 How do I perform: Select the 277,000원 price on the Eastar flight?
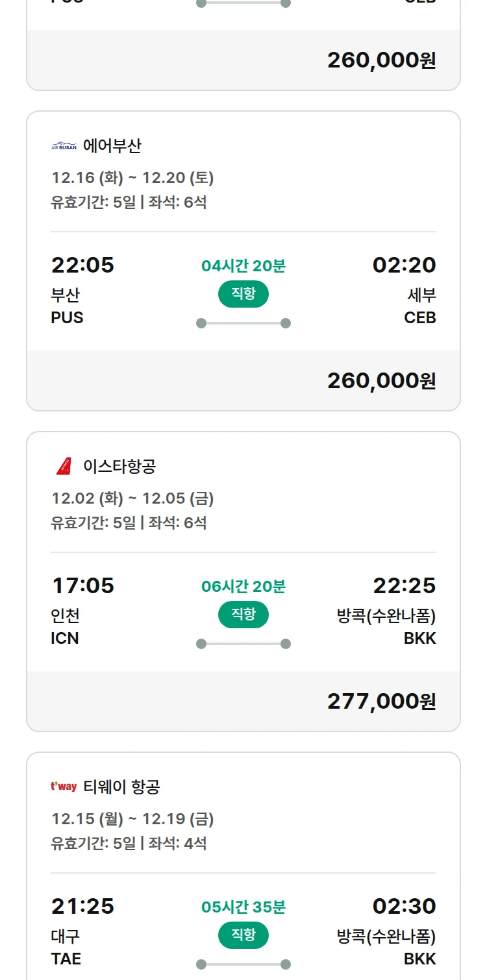coord(381,701)
